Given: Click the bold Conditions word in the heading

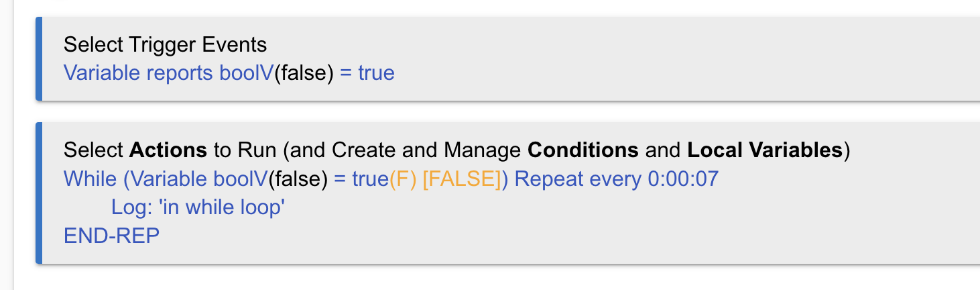Looking at the screenshot, I should click(583, 150).
